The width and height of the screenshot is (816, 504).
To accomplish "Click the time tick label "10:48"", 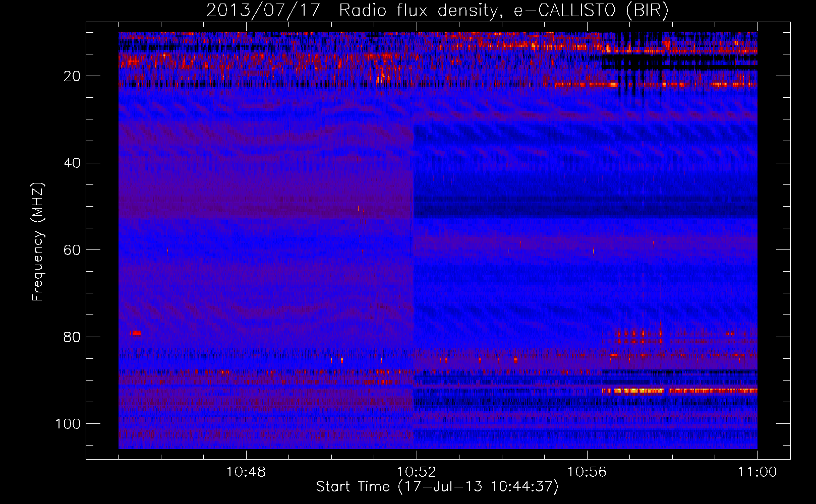I will pyautogui.click(x=246, y=472).
